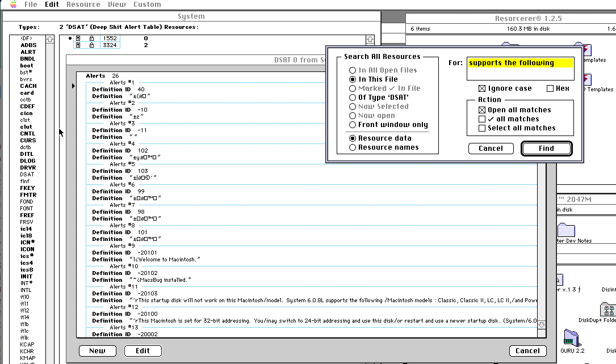Select the BNDL resource type
Image resolution: width=616 pixels, height=364 pixels.
(x=27, y=59)
